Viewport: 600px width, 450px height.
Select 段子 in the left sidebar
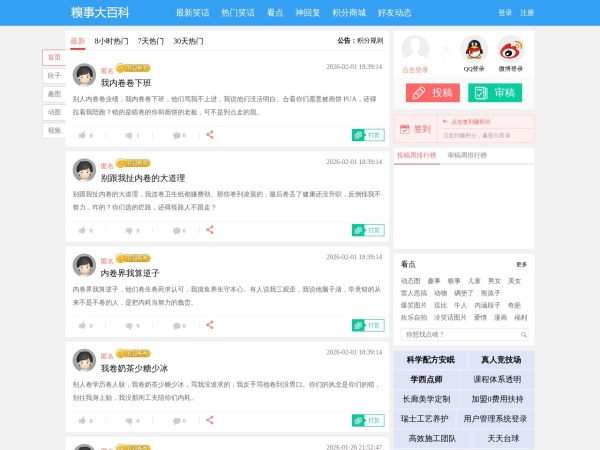click(54, 75)
